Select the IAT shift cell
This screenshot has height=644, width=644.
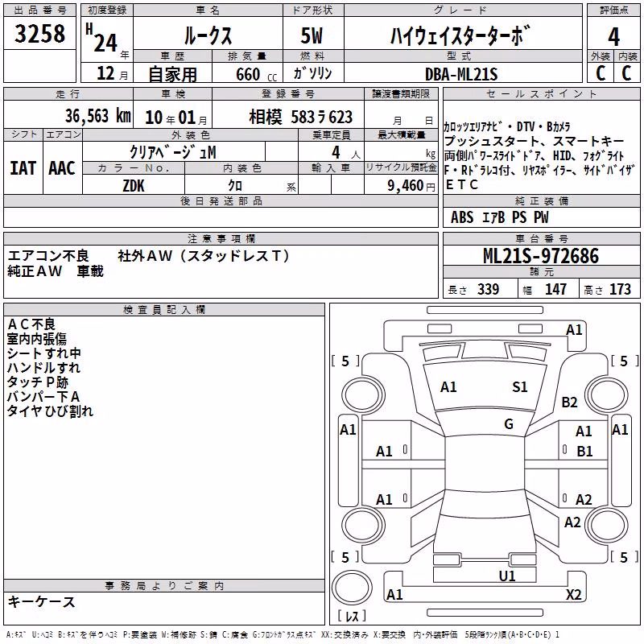tap(23, 168)
